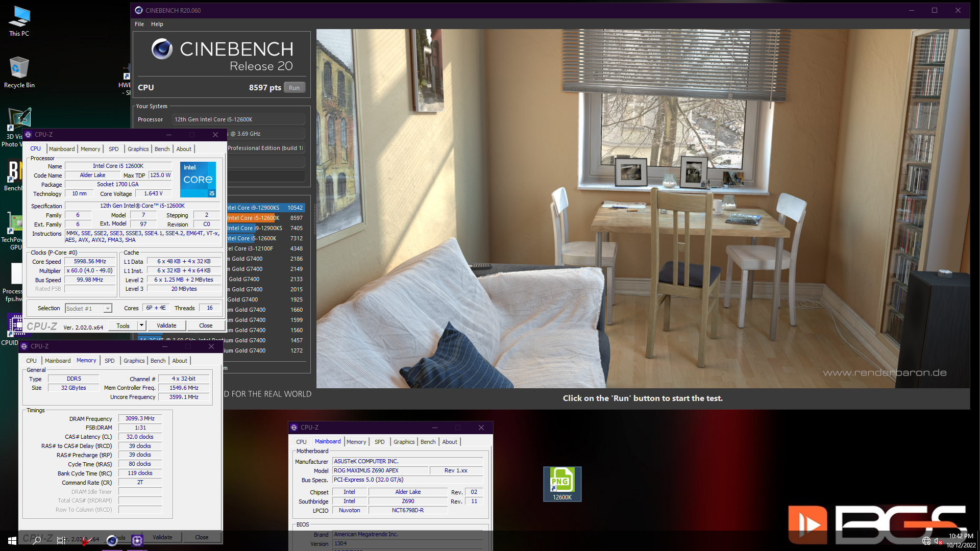This screenshot has height=551, width=980.
Task: Click the Processor field in Cinebench
Action: click(238, 119)
